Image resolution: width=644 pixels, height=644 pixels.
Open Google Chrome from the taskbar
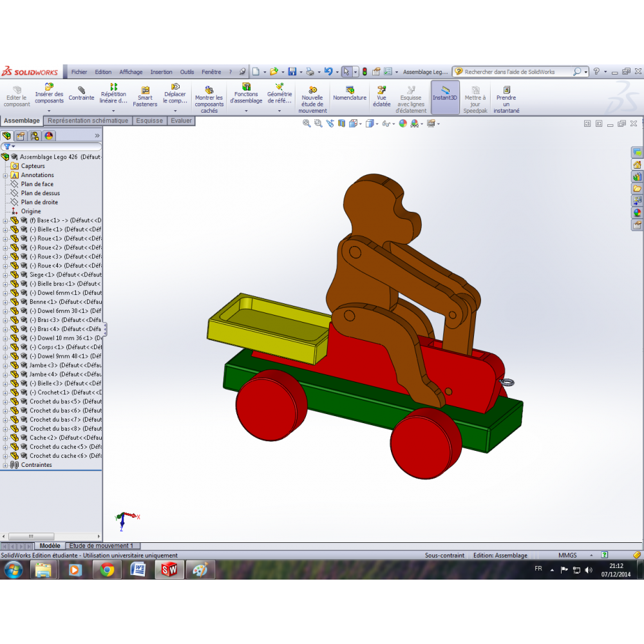tap(107, 570)
